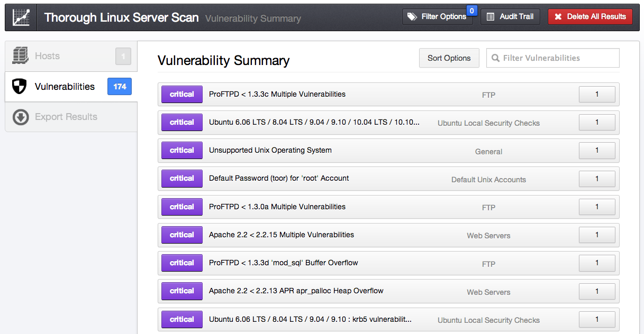Click critical badge for ProFTPD < 1.3.3c

pyautogui.click(x=182, y=95)
